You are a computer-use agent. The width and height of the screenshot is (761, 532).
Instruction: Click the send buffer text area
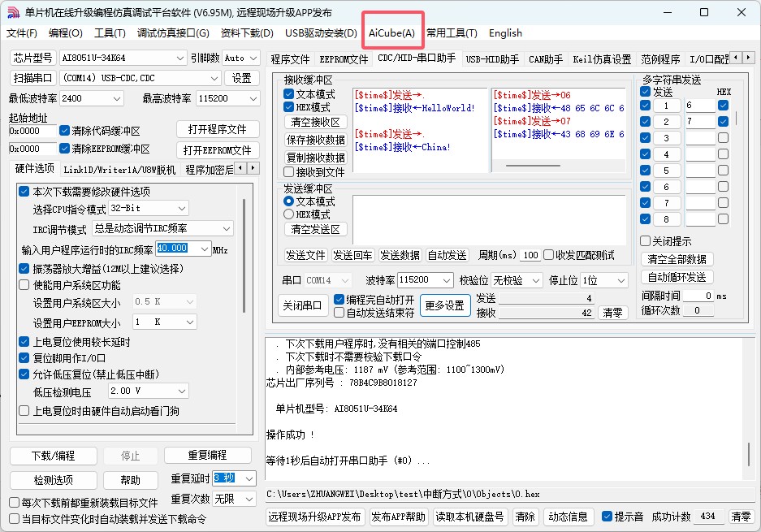(x=489, y=219)
